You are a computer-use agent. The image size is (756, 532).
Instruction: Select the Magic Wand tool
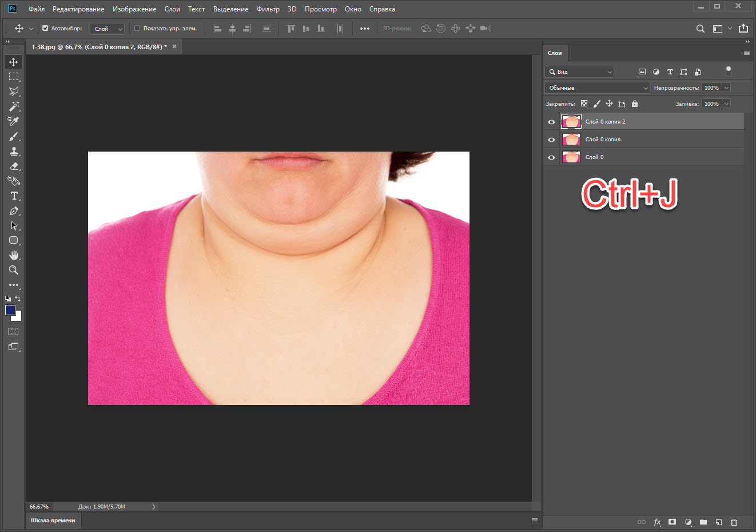coord(14,106)
